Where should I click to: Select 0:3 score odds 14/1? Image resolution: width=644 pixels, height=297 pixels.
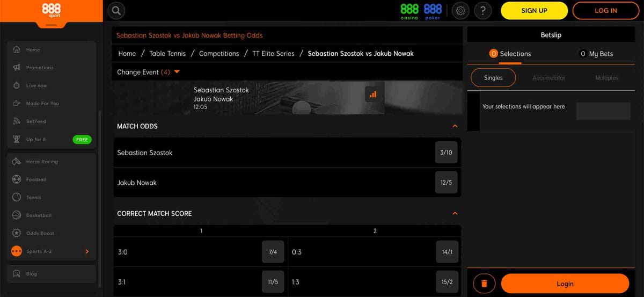[x=447, y=252]
